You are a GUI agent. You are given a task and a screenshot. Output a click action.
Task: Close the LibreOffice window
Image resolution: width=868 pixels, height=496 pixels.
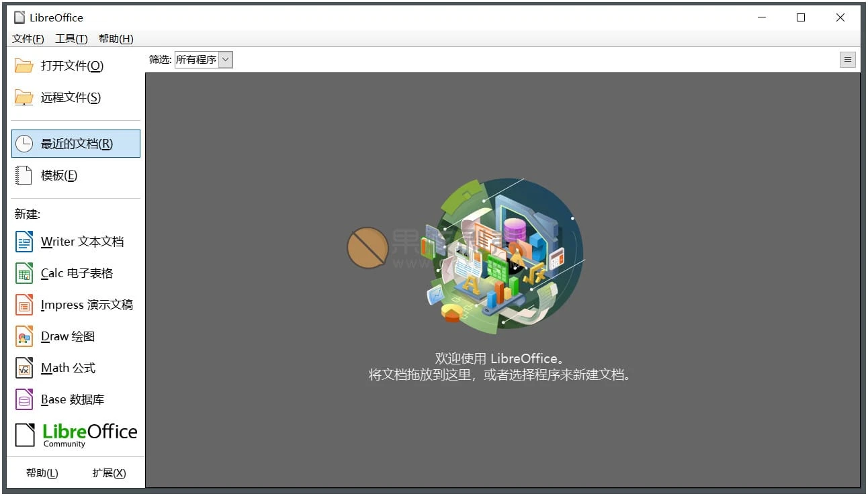click(840, 17)
